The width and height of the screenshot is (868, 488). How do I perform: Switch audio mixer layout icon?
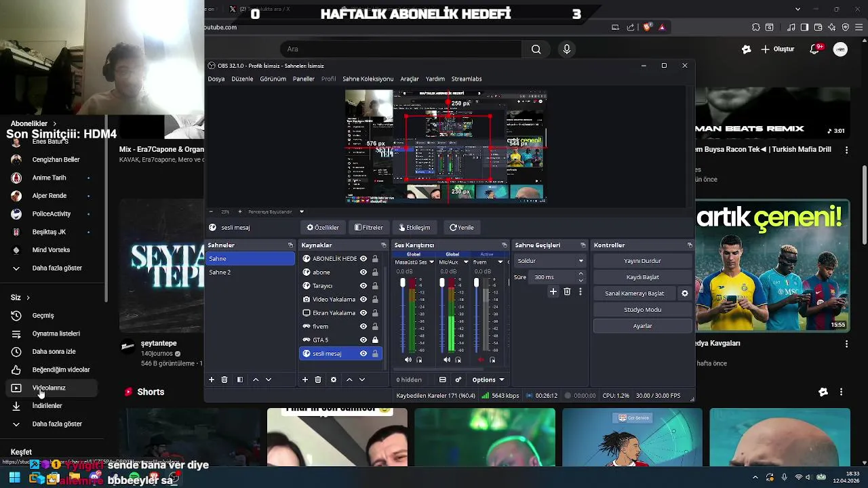443,380
